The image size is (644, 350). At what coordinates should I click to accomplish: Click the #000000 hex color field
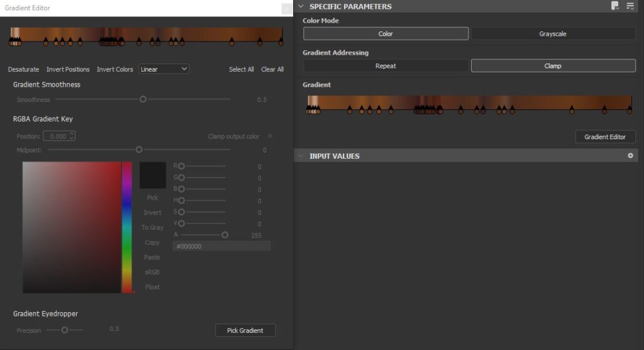click(x=221, y=246)
